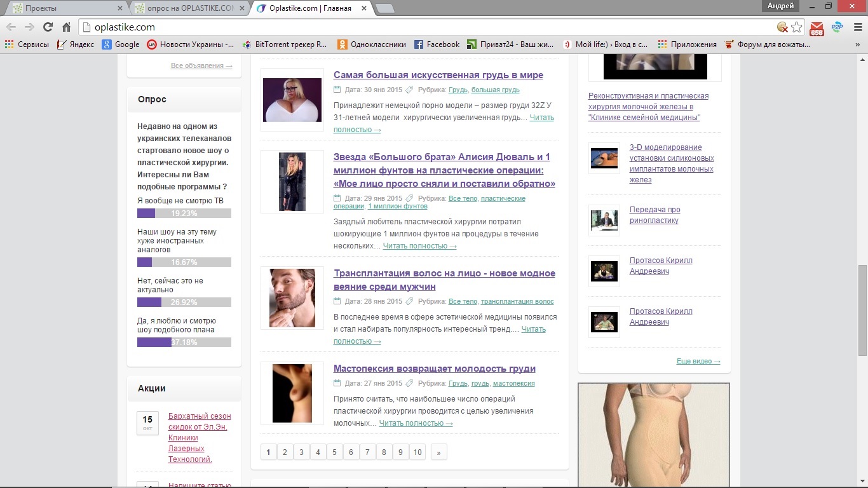Open the Яндекс bookmark
This screenshot has height=488, width=868.
coord(76,44)
